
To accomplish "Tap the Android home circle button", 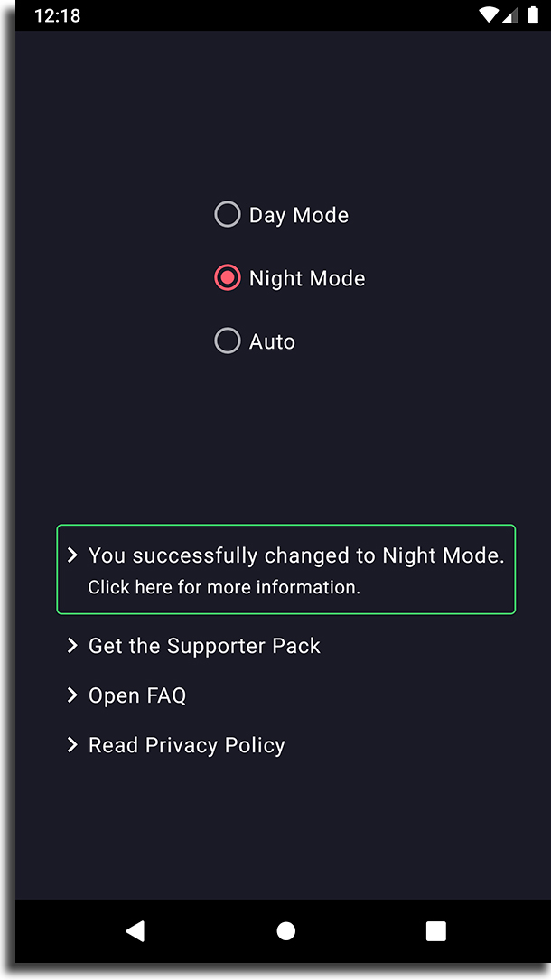I will [286, 930].
